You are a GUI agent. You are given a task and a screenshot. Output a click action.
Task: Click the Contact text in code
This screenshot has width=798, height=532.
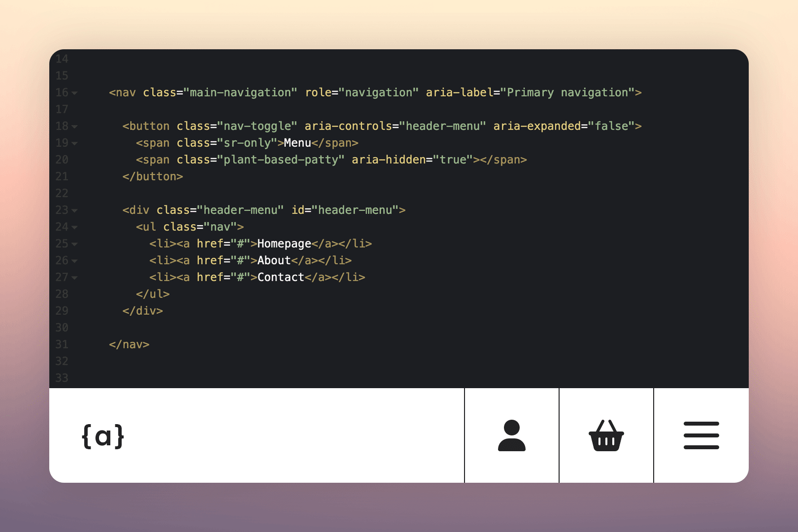[281, 277]
